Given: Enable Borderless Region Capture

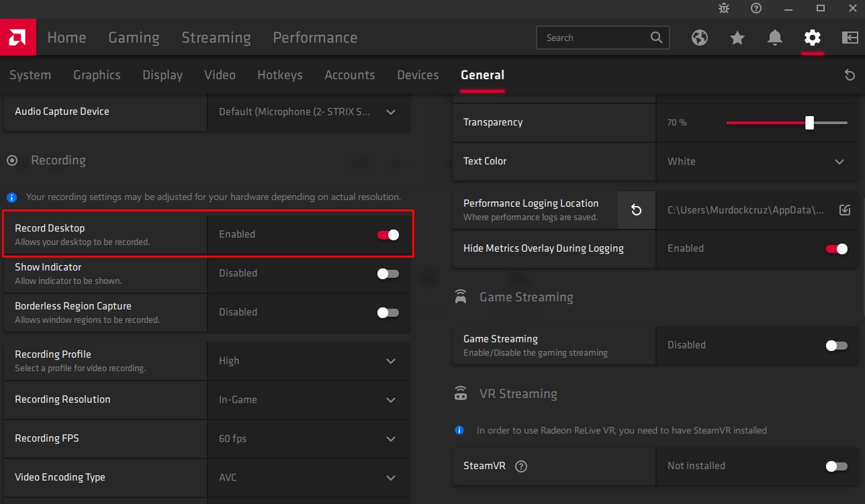Looking at the screenshot, I should [388, 312].
